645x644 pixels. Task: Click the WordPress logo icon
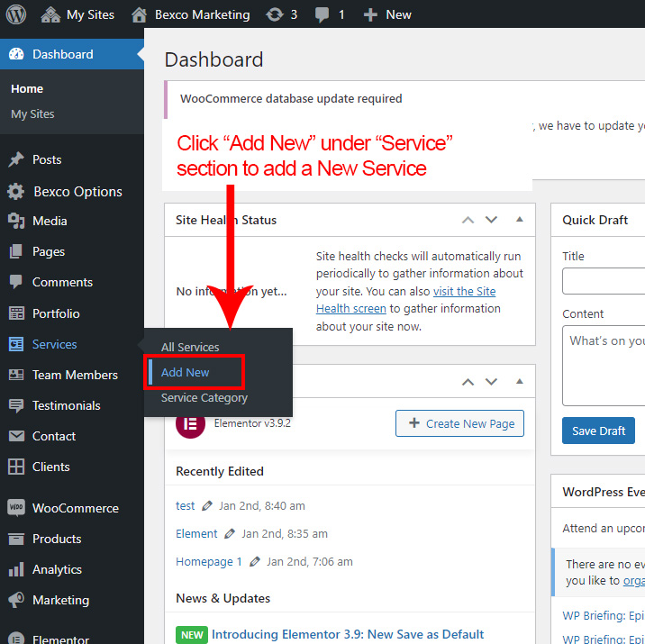pos(17,14)
